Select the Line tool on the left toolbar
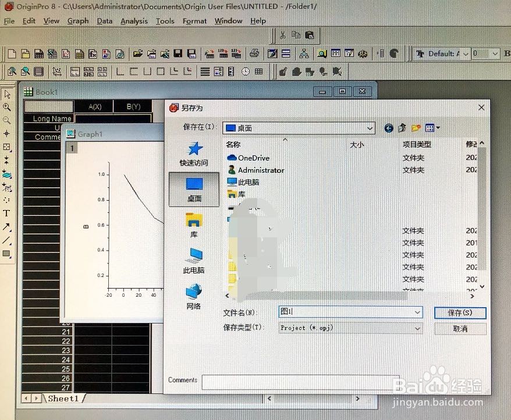 [x=8, y=240]
